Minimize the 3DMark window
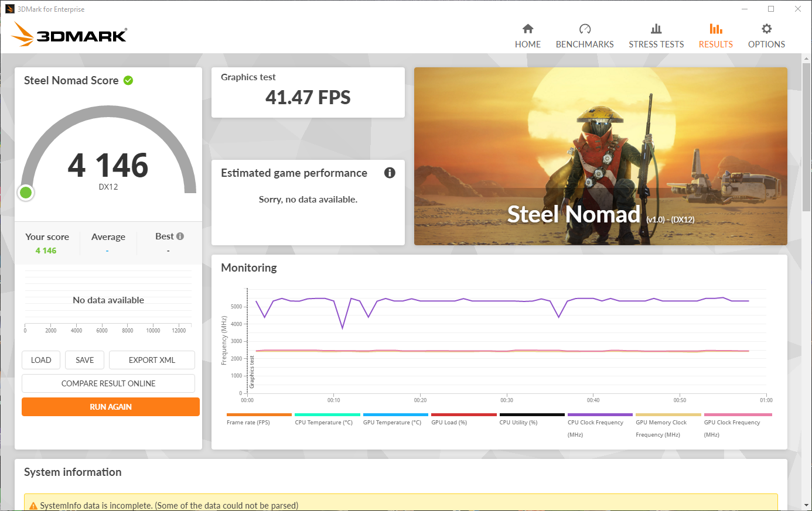812x511 pixels. [745, 9]
